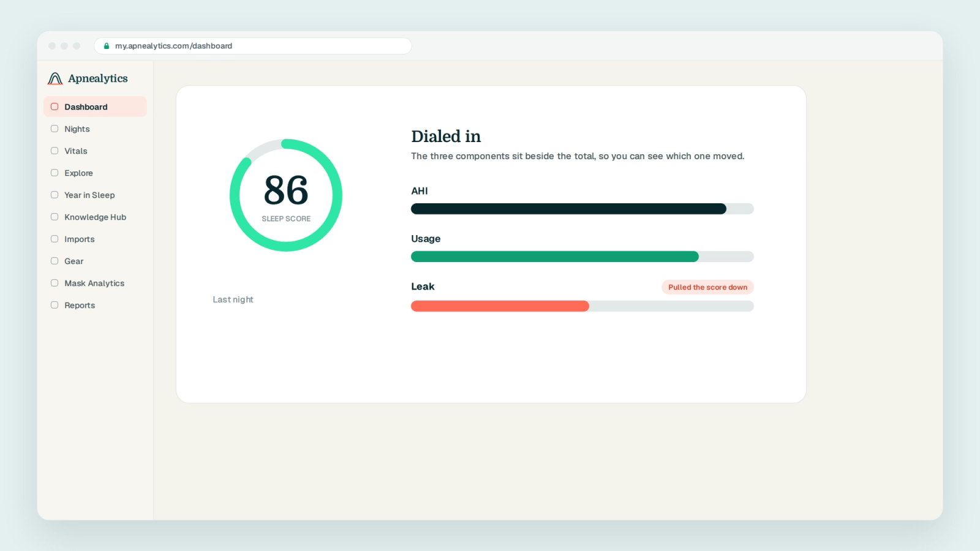
Task: Click the 'Last night' label
Action: point(233,299)
